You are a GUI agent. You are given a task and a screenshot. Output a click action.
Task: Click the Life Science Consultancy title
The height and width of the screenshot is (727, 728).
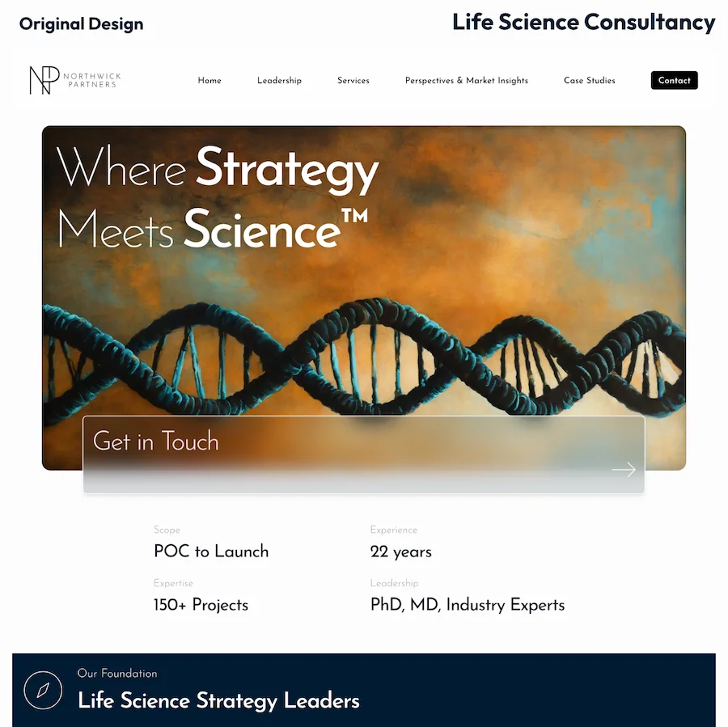tap(583, 23)
